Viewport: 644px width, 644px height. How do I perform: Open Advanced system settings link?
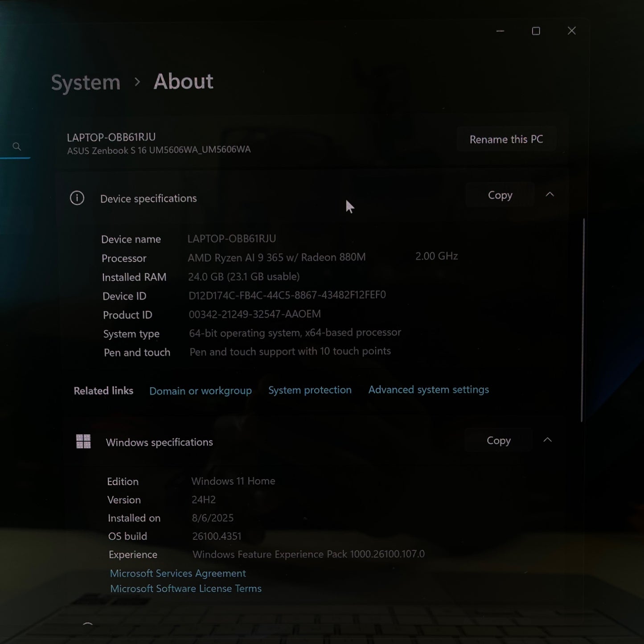(x=429, y=390)
